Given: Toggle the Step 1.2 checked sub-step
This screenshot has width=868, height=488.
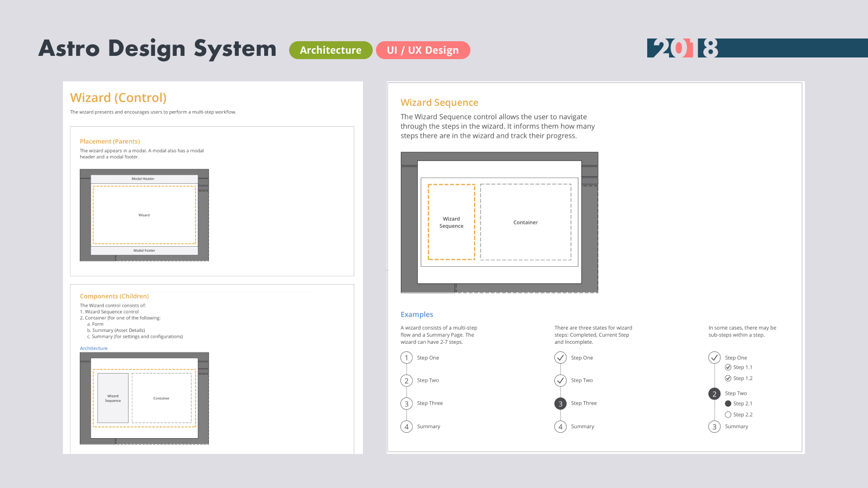Looking at the screenshot, I should pos(728,378).
